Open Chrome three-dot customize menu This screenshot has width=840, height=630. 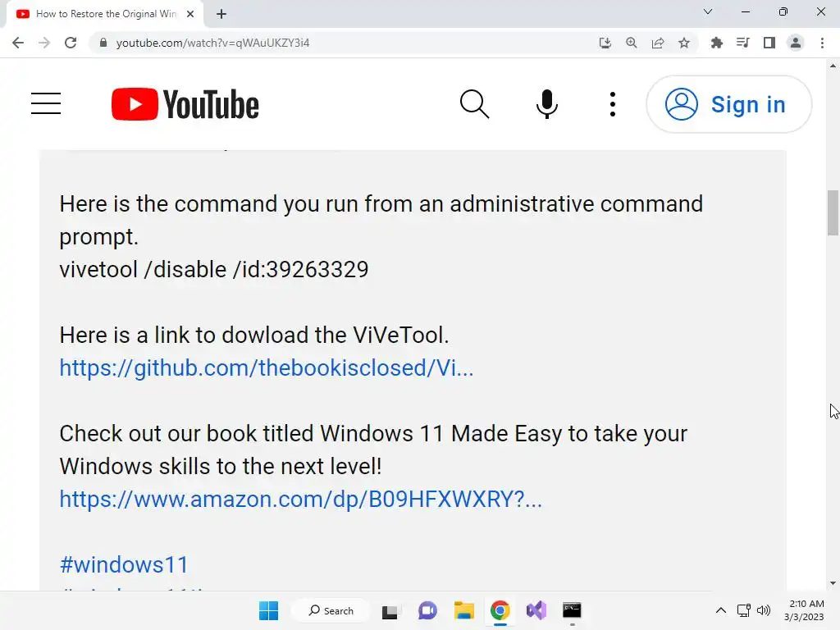point(822,43)
